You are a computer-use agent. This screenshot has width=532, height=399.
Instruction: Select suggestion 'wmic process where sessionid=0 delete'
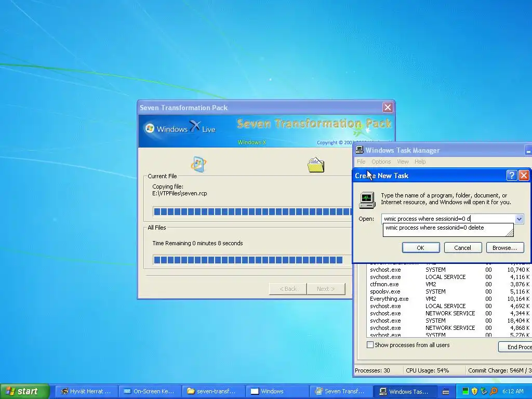pyautogui.click(x=435, y=228)
